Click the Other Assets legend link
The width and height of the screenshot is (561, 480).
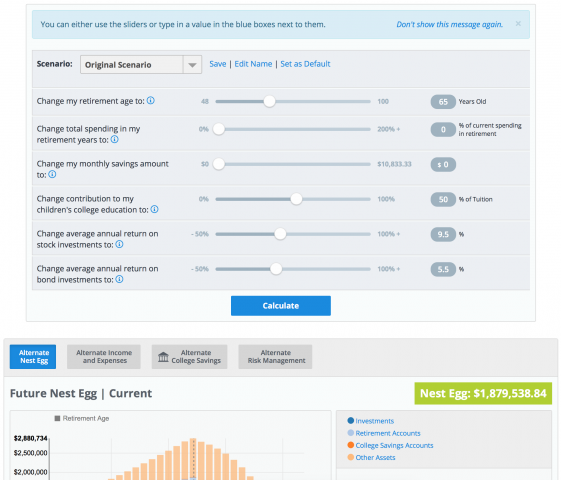(x=375, y=457)
